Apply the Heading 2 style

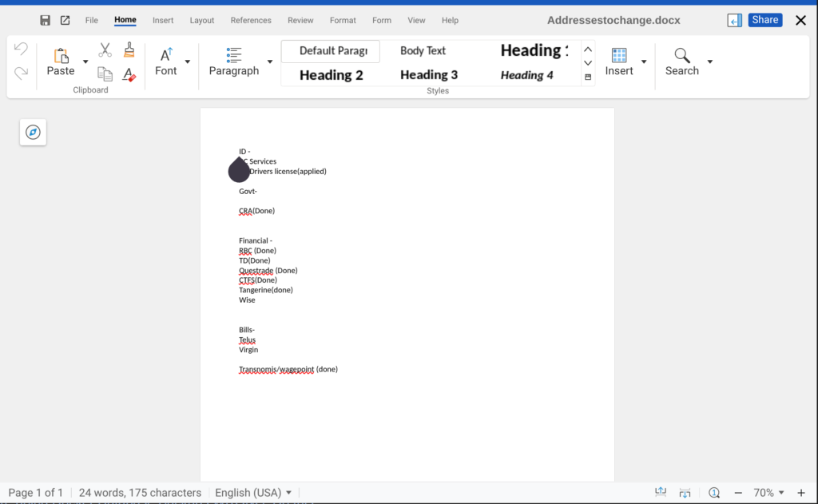tap(331, 75)
